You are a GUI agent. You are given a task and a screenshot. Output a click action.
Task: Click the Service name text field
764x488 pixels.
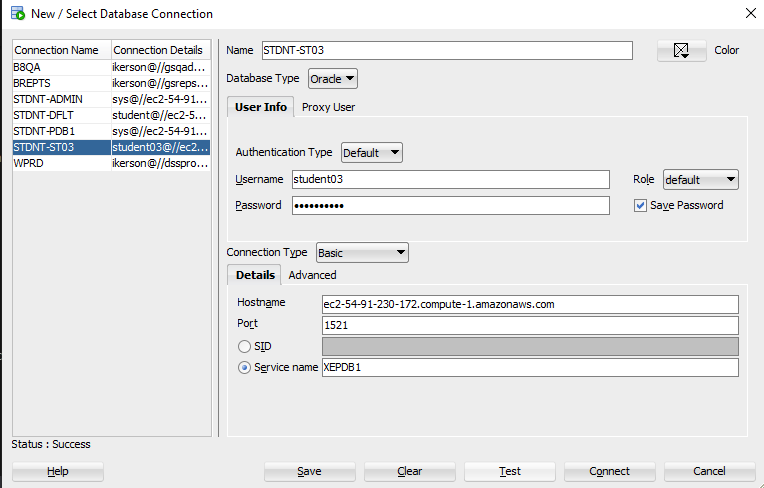coord(530,367)
